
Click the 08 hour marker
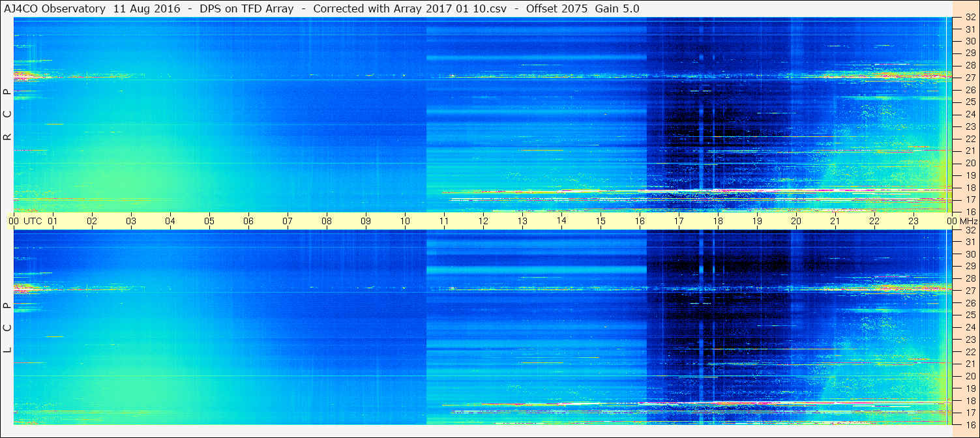(x=327, y=222)
